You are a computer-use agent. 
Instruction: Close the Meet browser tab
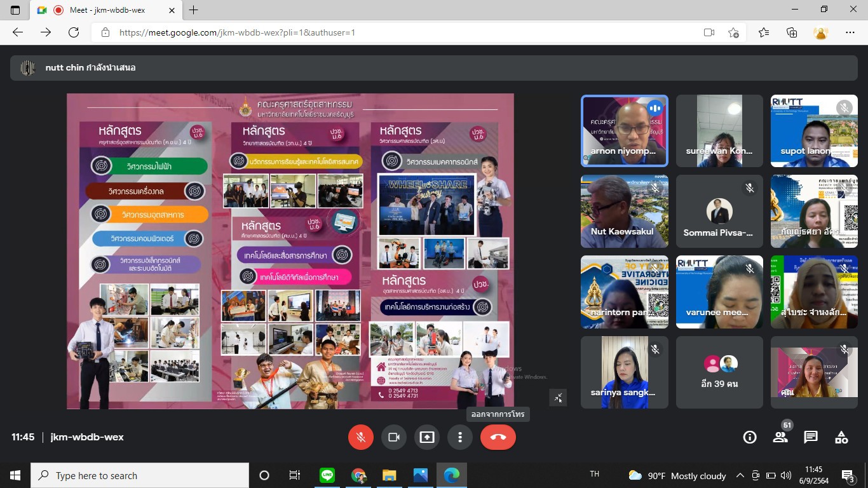coord(172,10)
